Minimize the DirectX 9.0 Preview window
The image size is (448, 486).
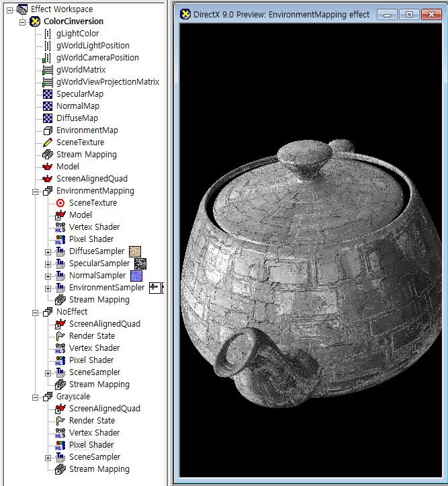(387, 15)
